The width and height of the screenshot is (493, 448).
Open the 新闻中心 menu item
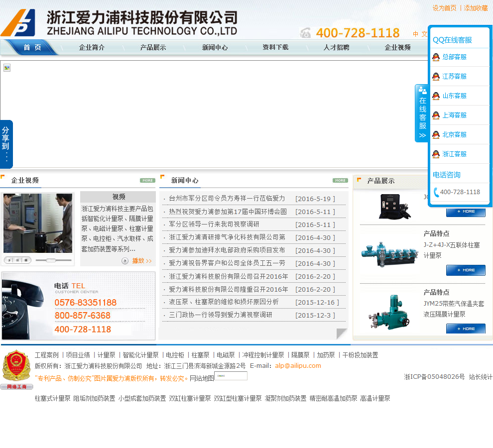click(x=215, y=47)
